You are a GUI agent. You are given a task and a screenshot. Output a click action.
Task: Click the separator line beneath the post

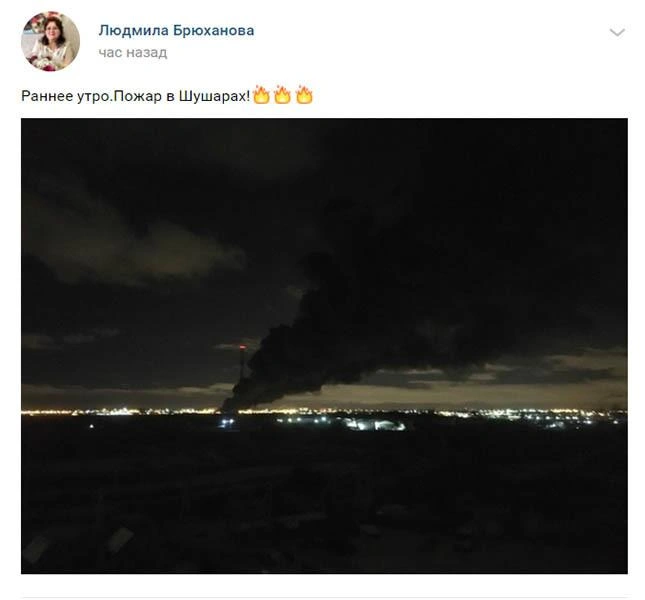(324, 597)
